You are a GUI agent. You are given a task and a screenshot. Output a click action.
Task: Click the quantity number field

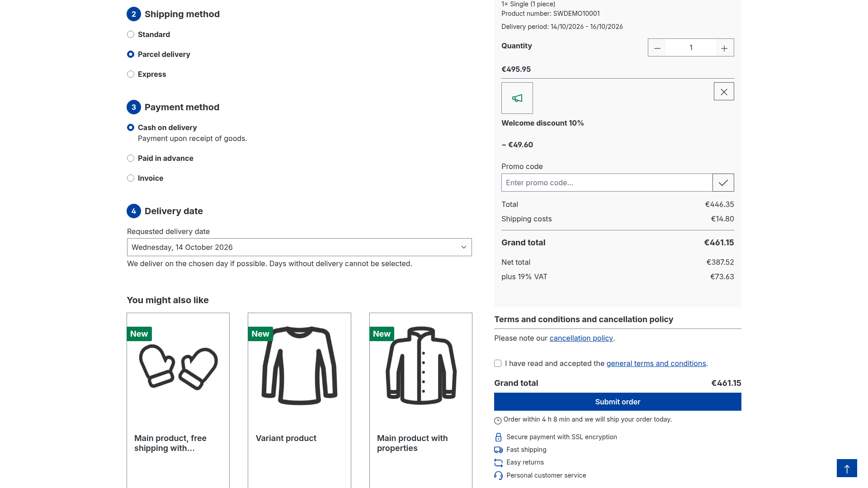(691, 48)
